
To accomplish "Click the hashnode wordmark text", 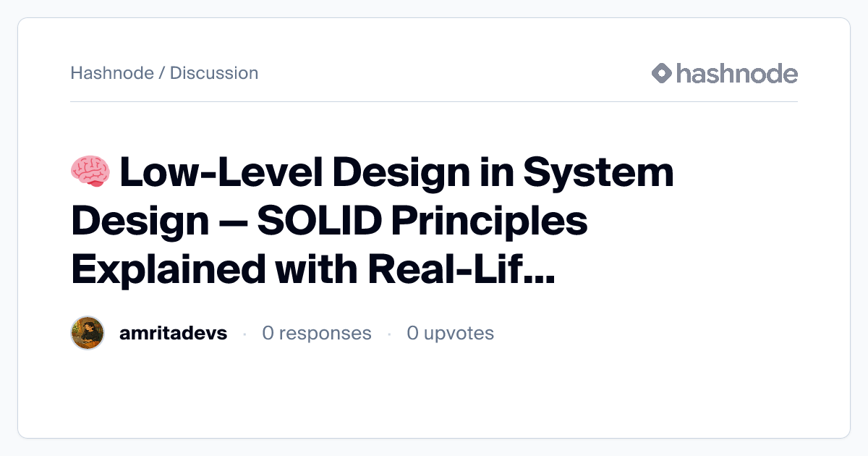I will coord(737,73).
